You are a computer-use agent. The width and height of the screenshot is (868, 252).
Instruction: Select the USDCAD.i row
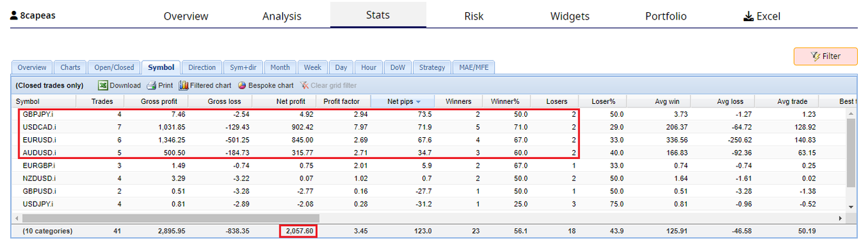pyautogui.click(x=429, y=126)
